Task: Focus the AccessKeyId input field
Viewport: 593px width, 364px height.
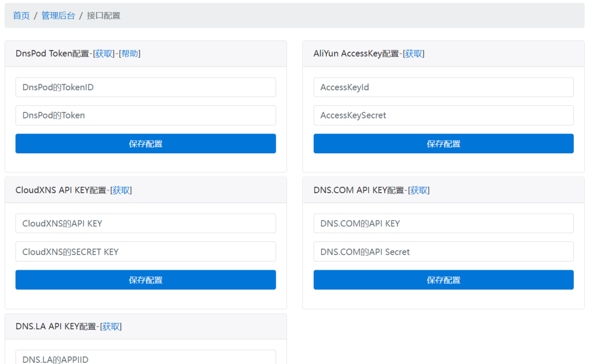Action: 444,87
